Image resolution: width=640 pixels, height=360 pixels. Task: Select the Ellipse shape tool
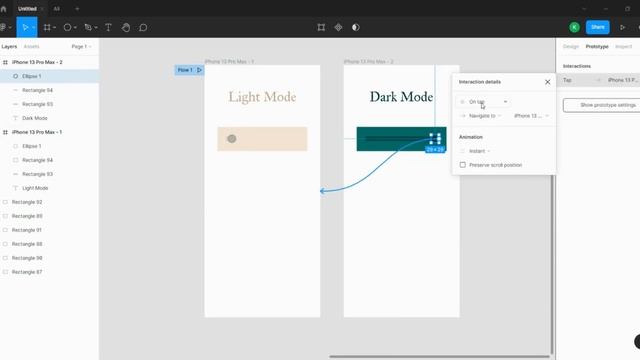(x=67, y=27)
